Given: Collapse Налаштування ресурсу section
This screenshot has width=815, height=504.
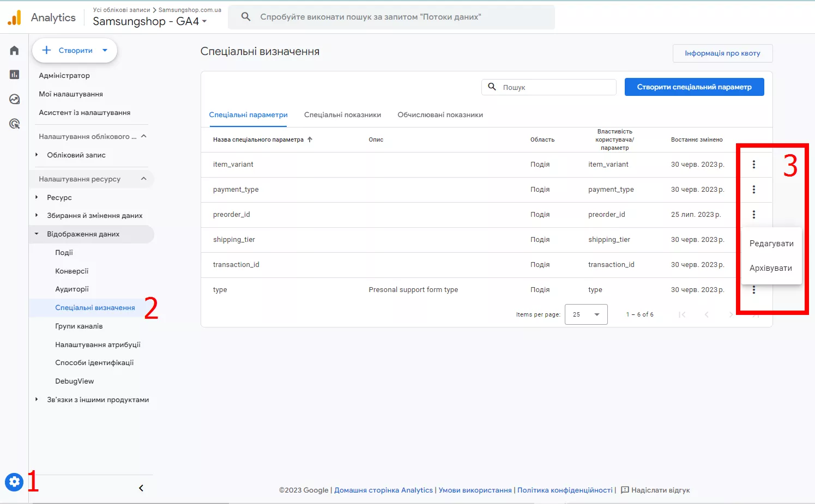Looking at the screenshot, I should coord(144,179).
